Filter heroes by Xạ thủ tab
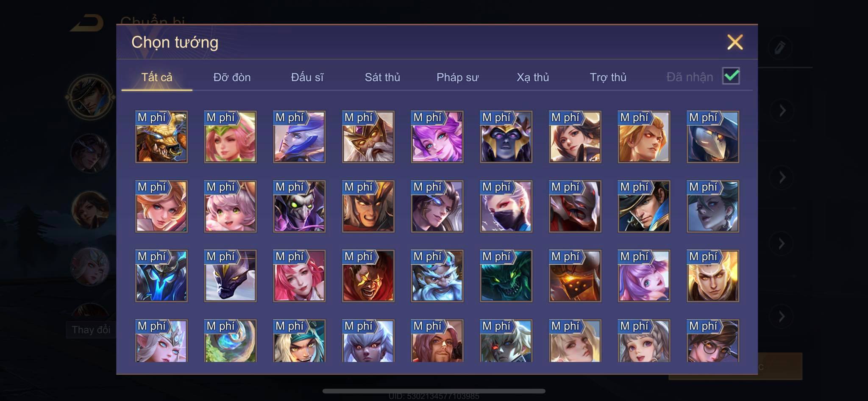Screen dimensions: 868x401 pyautogui.click(x=533, y=77)
